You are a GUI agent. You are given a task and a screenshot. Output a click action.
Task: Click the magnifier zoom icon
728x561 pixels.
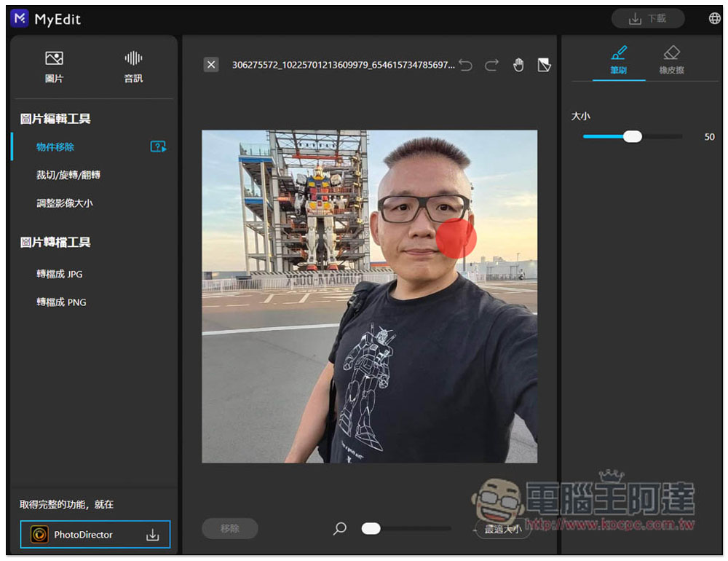pos(339,528)
